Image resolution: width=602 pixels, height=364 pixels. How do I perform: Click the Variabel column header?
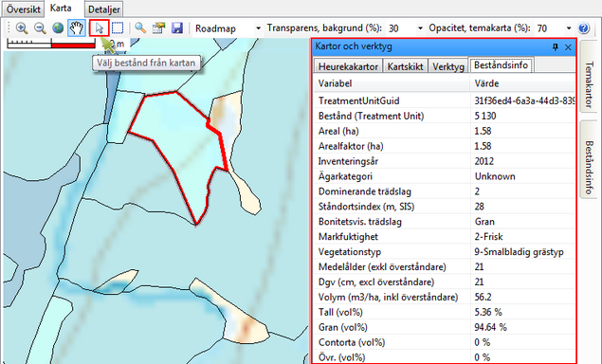[392, 83]
